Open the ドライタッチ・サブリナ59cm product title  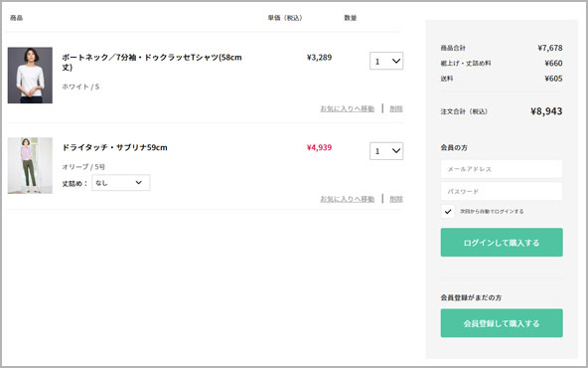[115, 147]
